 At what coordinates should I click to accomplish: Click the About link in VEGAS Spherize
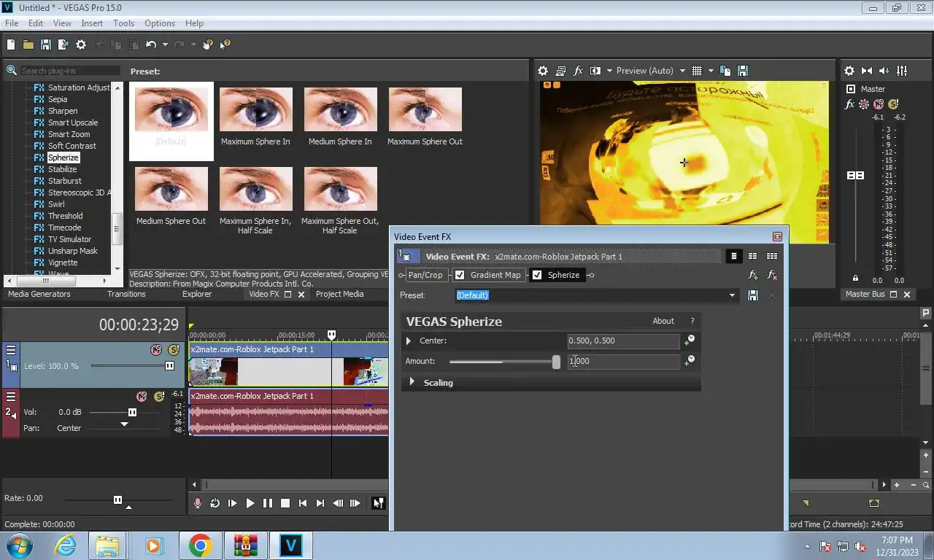[663, 321]
